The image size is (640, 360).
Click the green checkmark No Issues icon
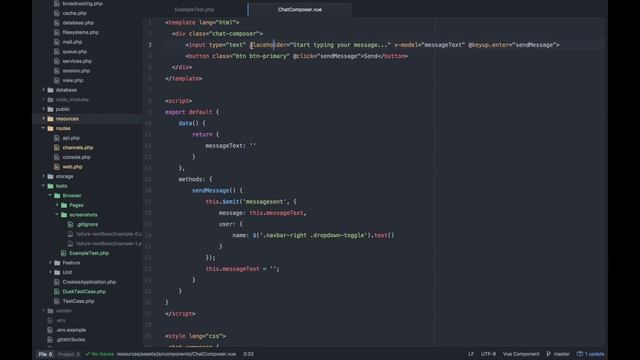tap(87, 354)
